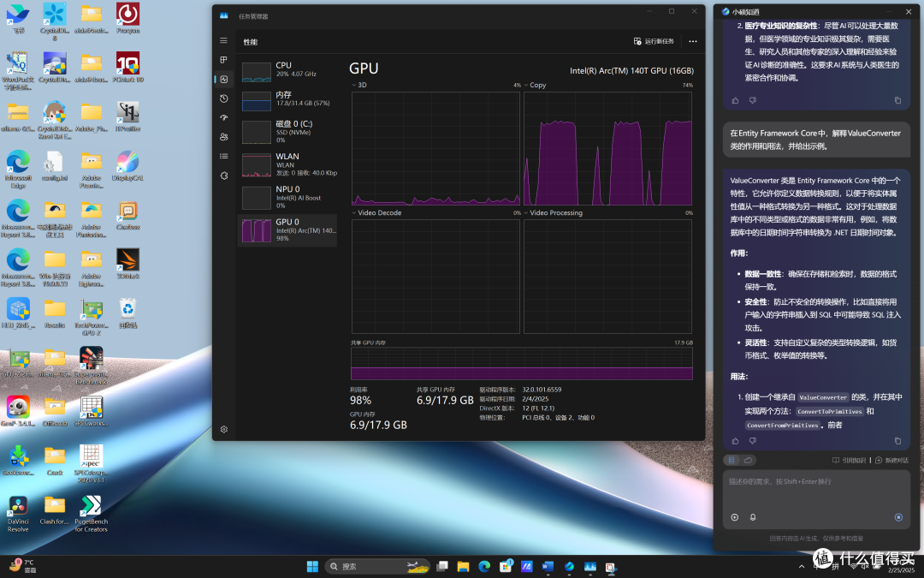This screenshot has height=578, width=924.
Task: Select 内存 memory in the performance list
Action: click(x=287, y=100)
